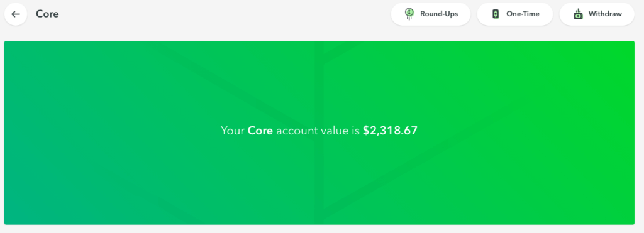
Task: Start a Withdraw from Core
Action: (597, 14)
